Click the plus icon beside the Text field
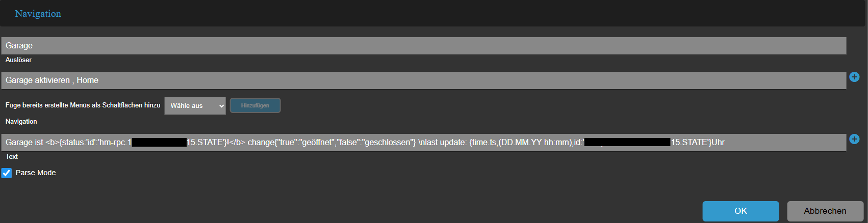 pyautogui.click(x=854, y=139)
